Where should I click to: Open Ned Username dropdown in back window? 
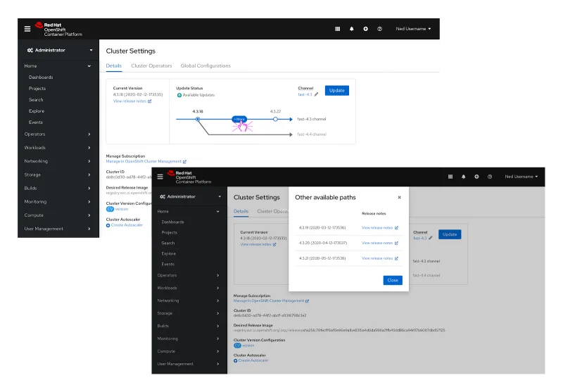coord(413,29)
